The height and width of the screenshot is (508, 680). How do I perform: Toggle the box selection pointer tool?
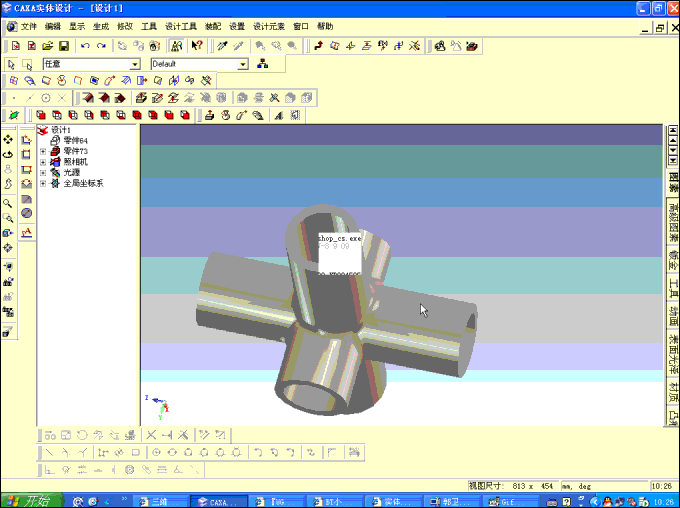[x=27, y=64]
